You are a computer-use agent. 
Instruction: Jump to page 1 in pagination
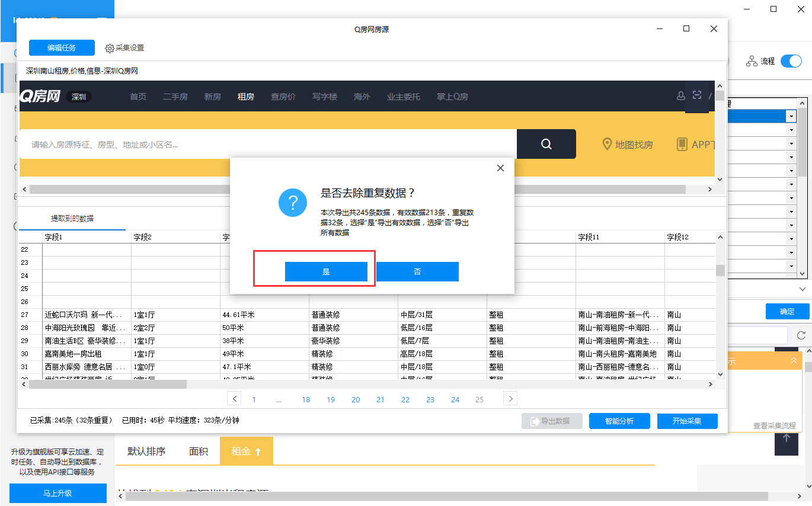(x=254, y=400)
